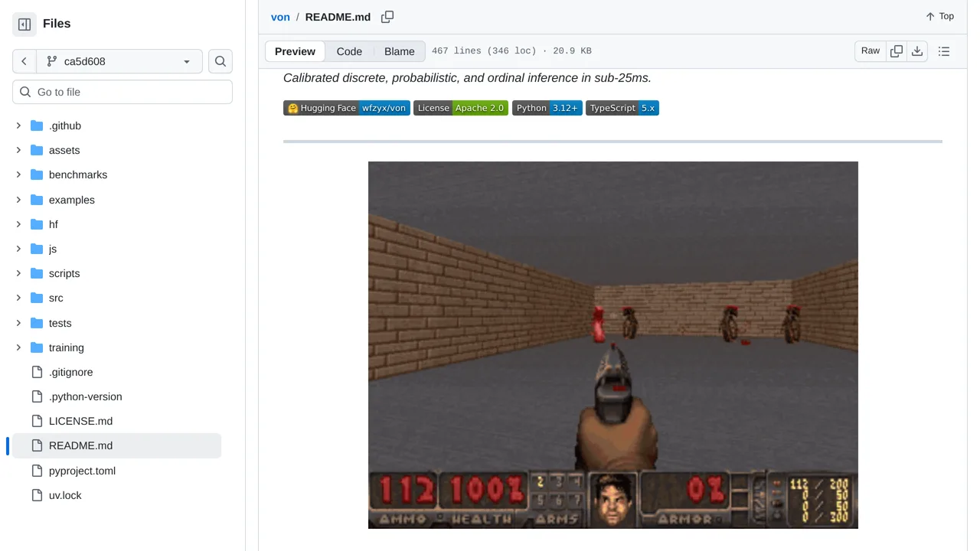
Task: Expand the src folder chevron
Action: [18, 298]
